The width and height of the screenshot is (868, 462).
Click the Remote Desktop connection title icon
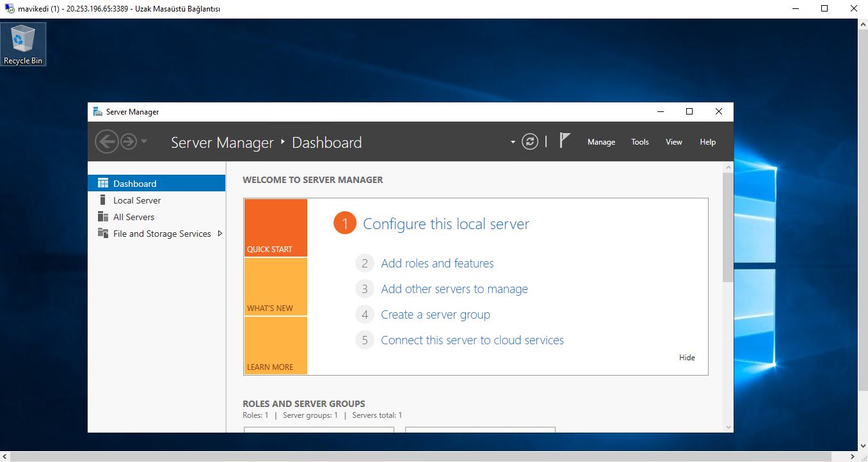(10, 9)
